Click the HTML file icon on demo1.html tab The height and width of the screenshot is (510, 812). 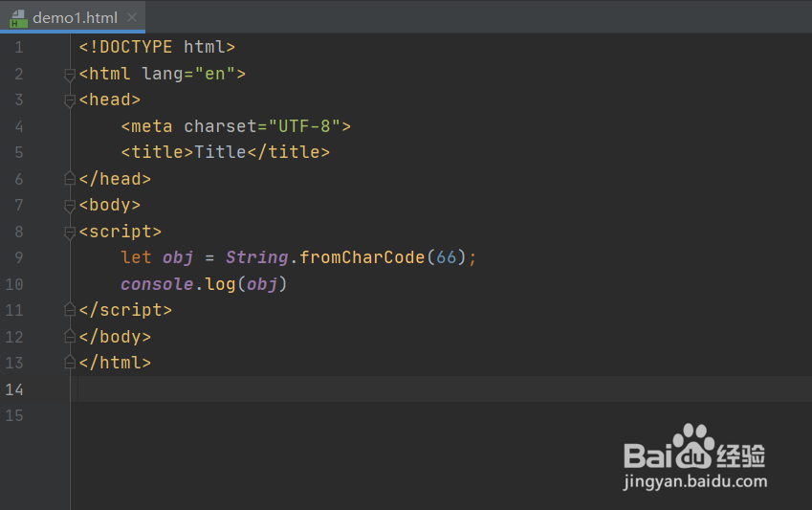pyautogui.click(x=18, y=18)
